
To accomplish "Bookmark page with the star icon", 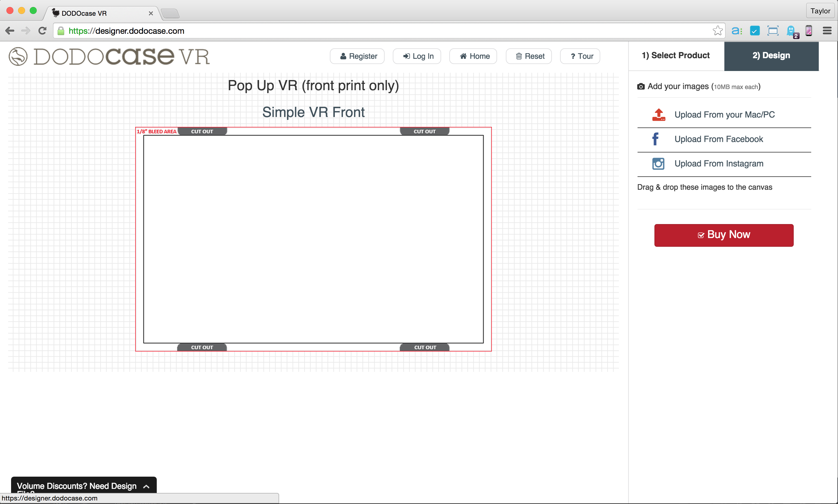I will [x=717, y=31].
